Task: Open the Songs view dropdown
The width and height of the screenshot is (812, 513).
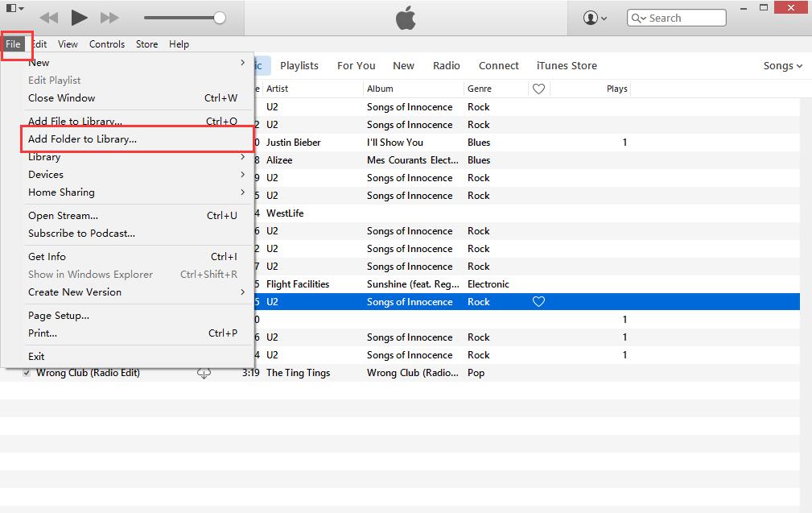Action: pos(782,66)
